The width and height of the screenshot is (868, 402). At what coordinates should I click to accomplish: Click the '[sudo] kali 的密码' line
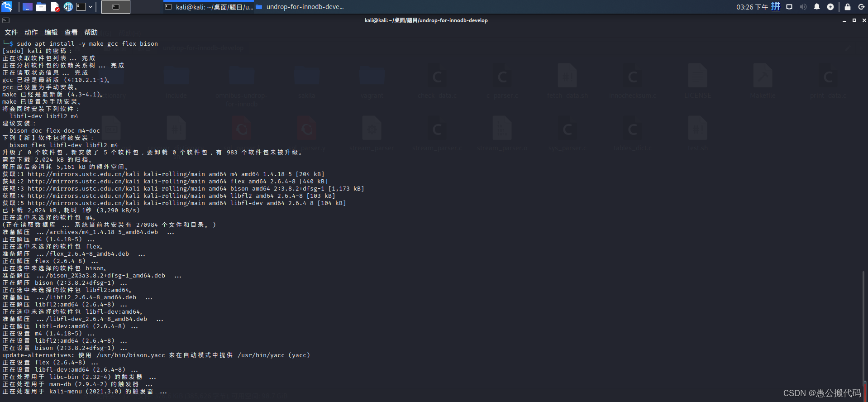pyautogui.click(x=37, y=51)
